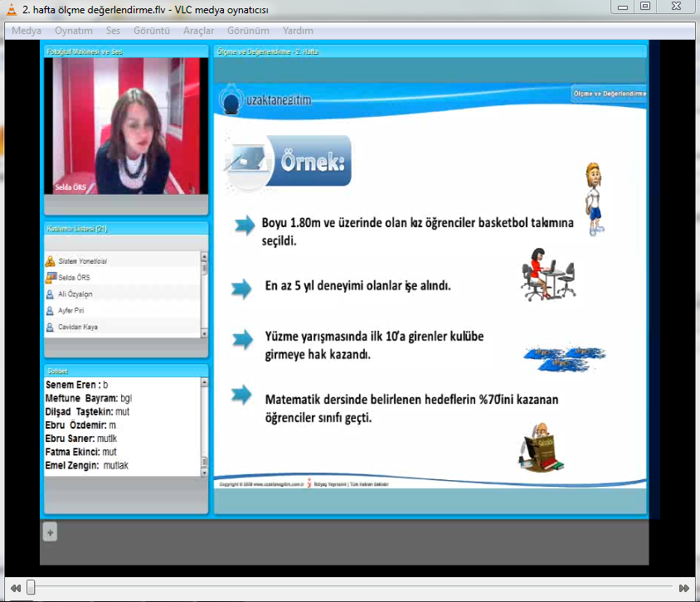Open the Ses menu

tap(113, 31)
